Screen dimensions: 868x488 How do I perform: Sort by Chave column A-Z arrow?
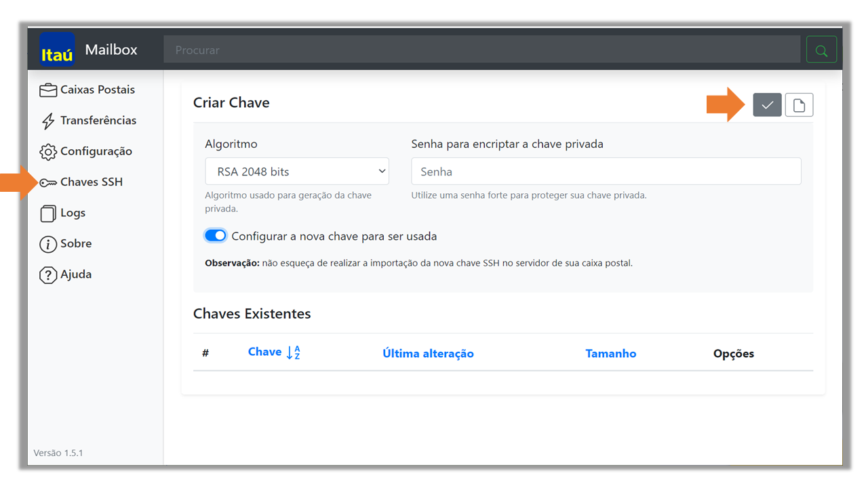point(293,352)
